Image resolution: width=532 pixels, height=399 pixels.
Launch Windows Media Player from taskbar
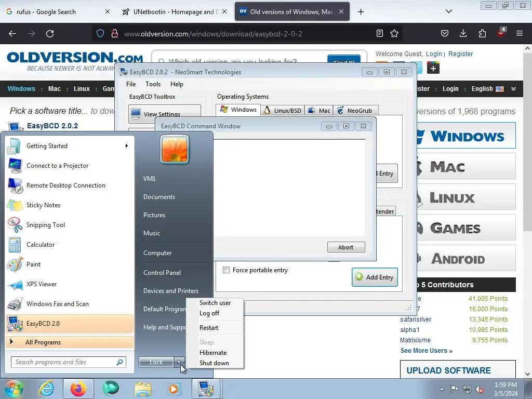[x=174, y=389]
